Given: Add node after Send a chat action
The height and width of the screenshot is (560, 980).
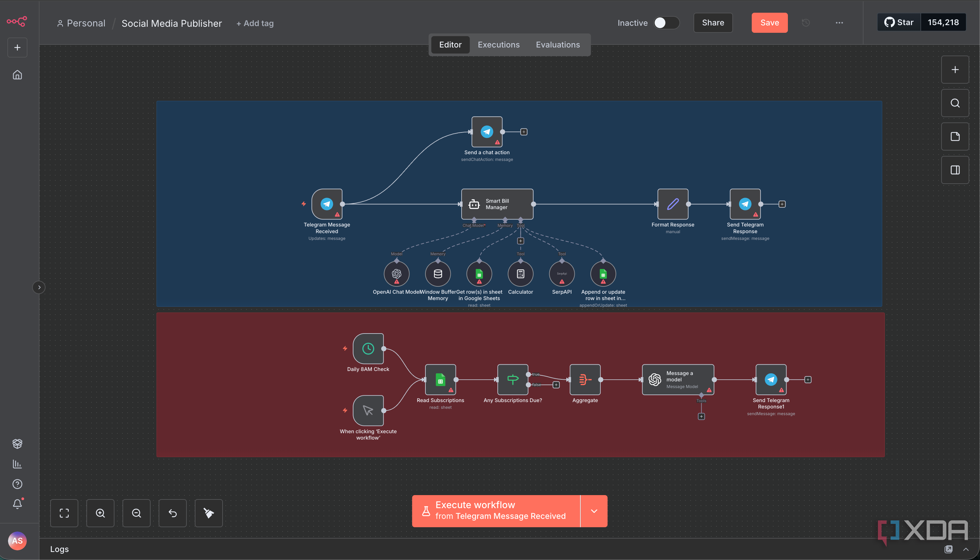Looking at the screenshot, I should click(524, 132).
